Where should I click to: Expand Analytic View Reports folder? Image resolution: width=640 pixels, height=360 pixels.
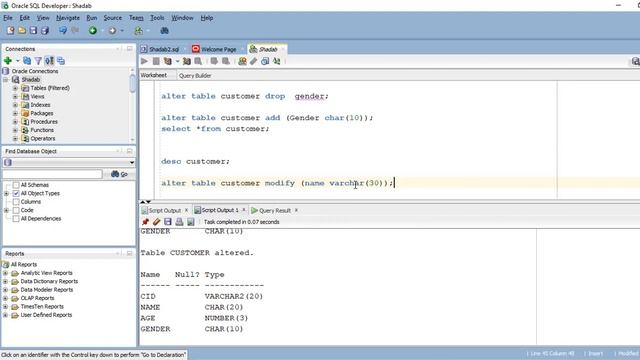tap(5, 273)
